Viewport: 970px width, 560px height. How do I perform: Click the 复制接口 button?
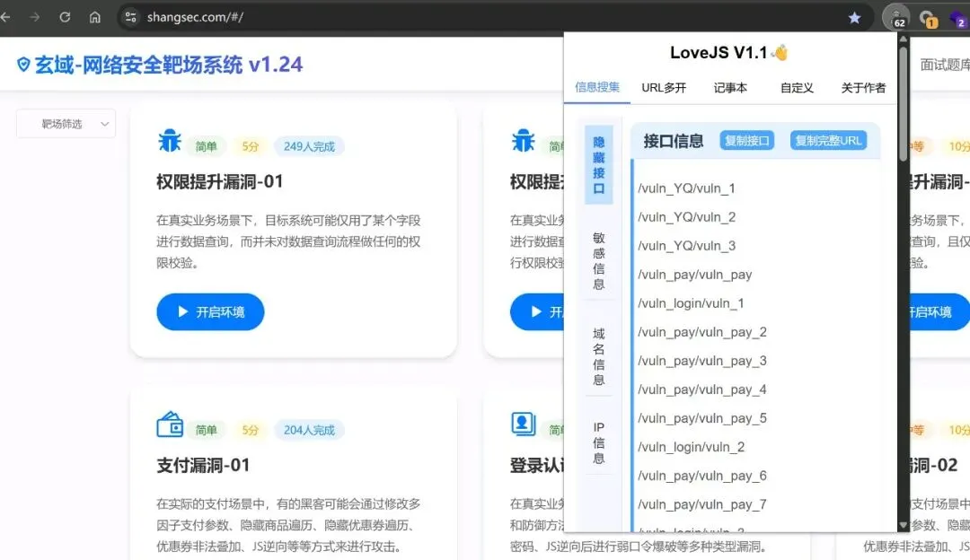(747, 140)
